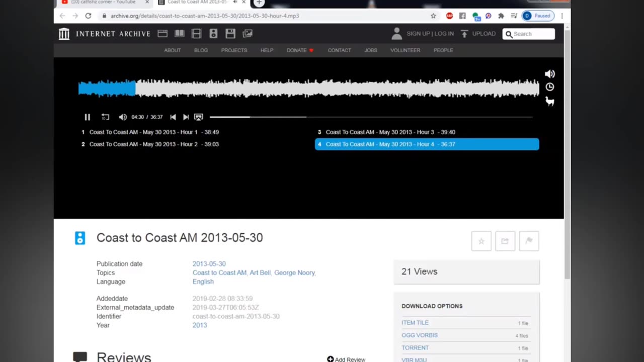The image size is (644, 362).
Task: Click the AirPlay cast icon in player
Action: 199,117
